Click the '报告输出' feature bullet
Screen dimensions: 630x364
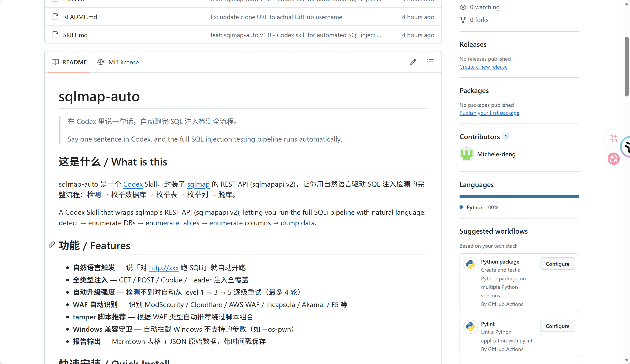[169, 341]
